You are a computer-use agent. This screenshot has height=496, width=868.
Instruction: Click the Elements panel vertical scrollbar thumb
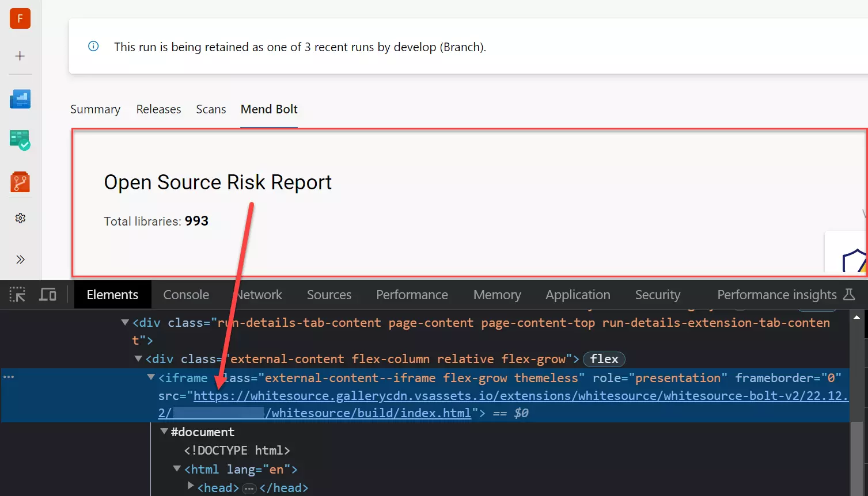point(856,459)
